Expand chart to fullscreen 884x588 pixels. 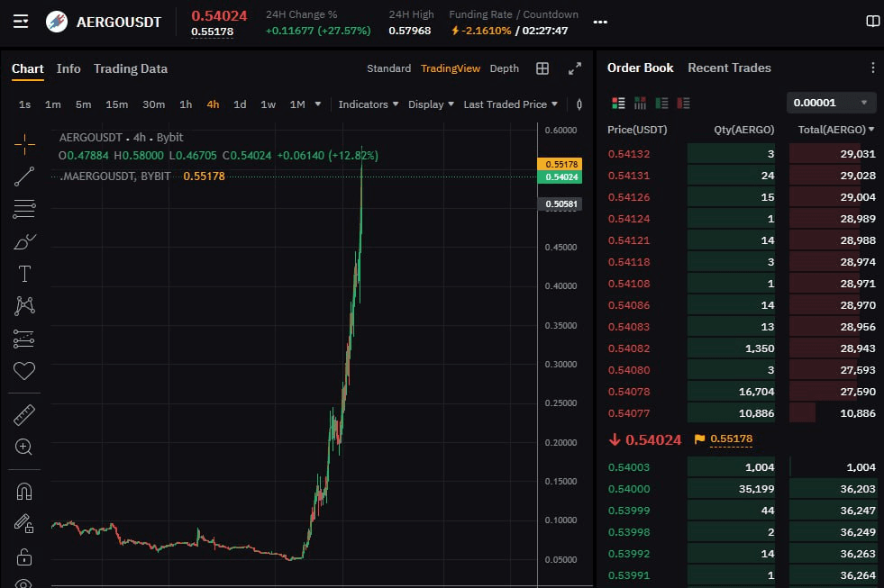click(x=575, y=68)
